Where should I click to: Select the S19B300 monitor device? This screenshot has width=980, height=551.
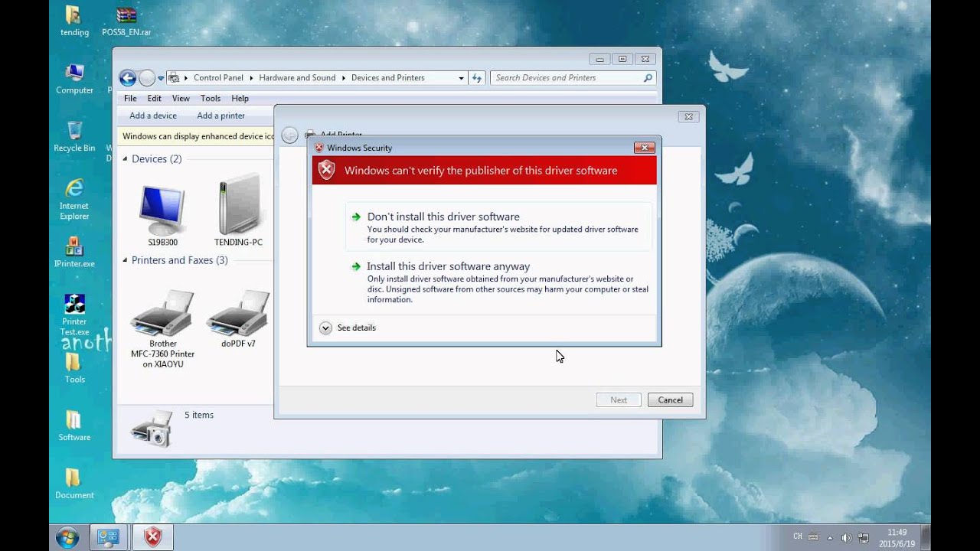[162, 214]
